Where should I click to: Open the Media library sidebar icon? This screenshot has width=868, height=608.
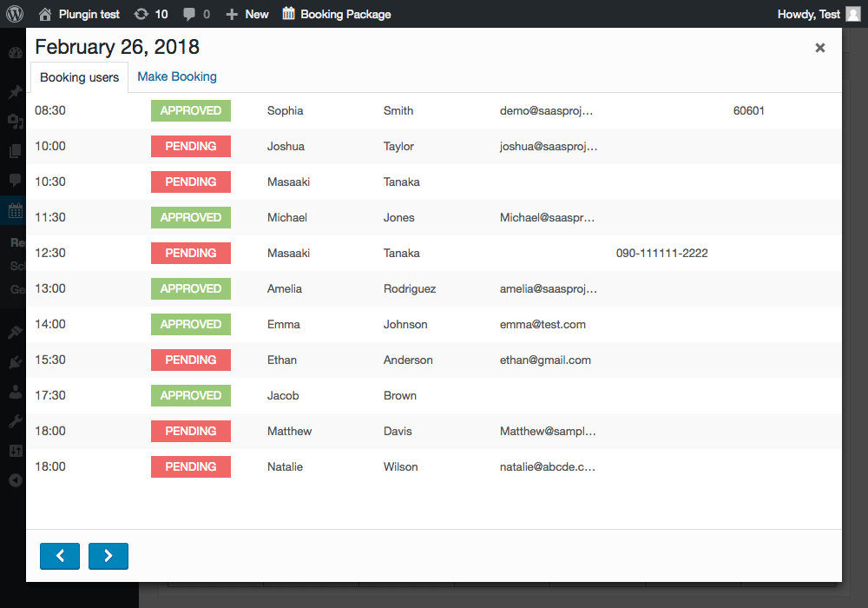tap(13, 122)
